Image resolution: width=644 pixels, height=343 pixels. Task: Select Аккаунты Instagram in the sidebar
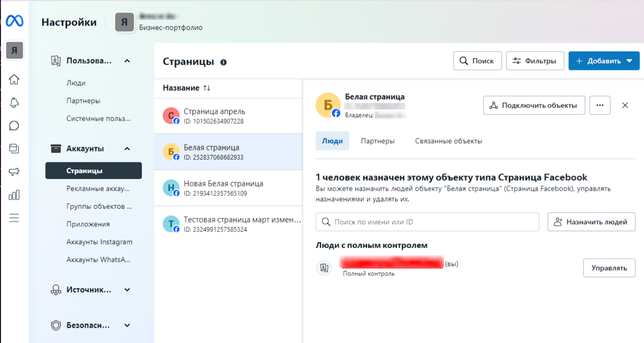point(99,242)
